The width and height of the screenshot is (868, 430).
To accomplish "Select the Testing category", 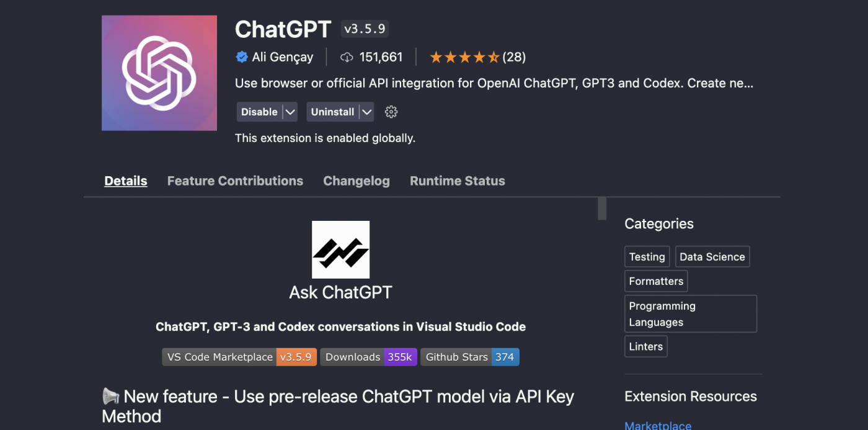I will pos(647,256).
